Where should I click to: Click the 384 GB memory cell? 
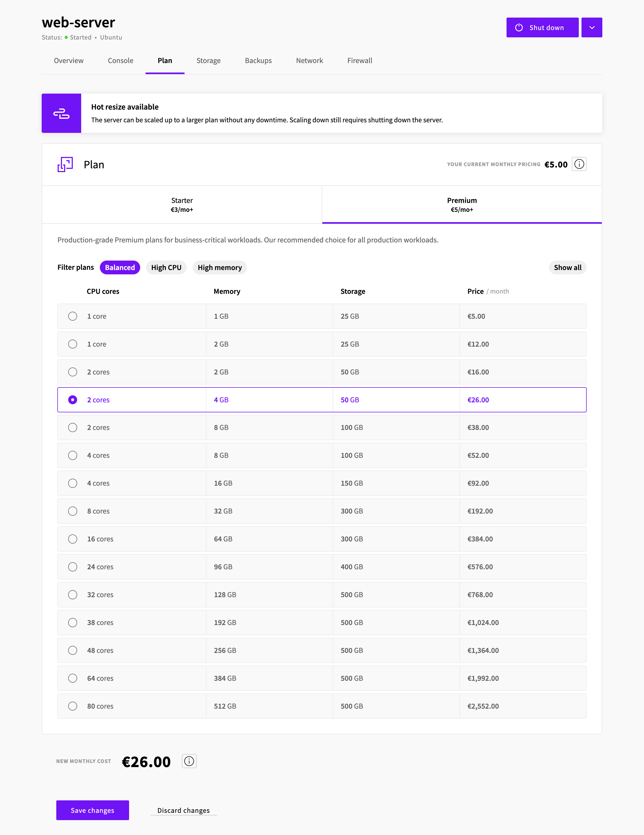269,678
